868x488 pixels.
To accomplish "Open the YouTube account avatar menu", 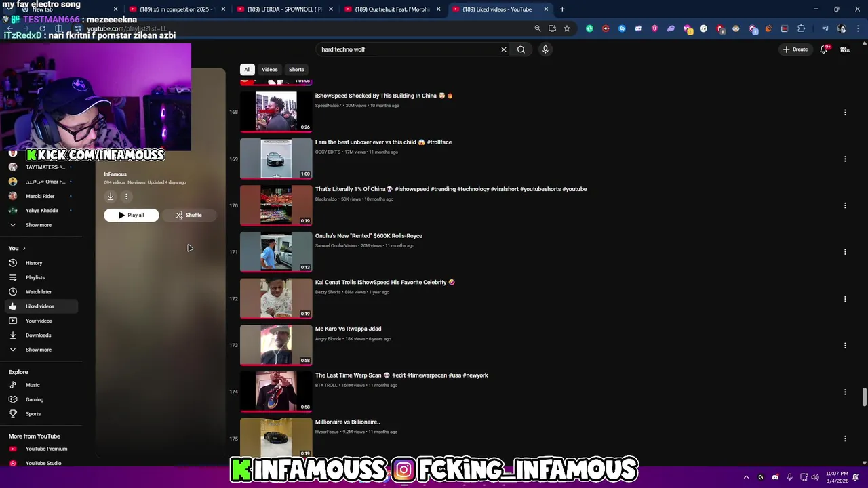I will (x=845, y=49).
